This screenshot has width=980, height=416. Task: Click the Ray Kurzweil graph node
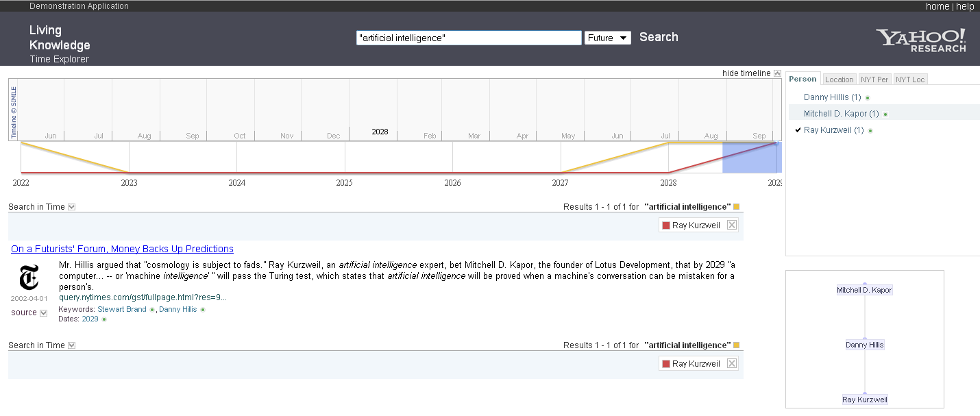coord(865,400)
